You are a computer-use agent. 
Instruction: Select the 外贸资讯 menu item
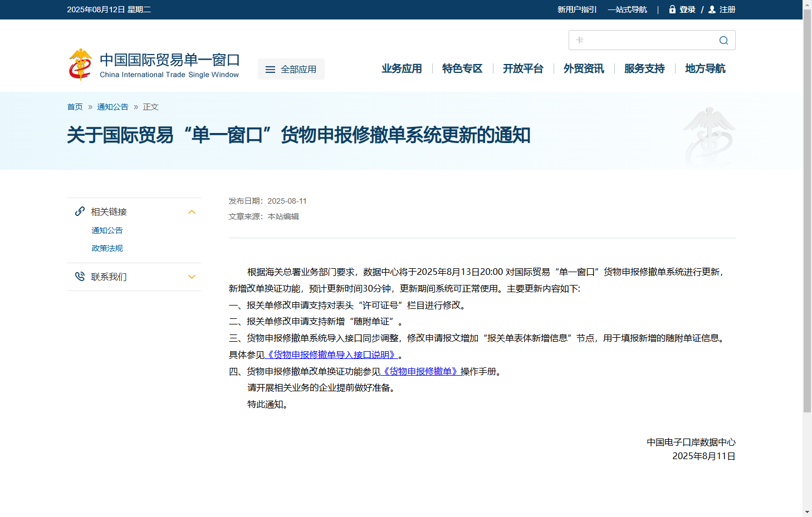583,68
